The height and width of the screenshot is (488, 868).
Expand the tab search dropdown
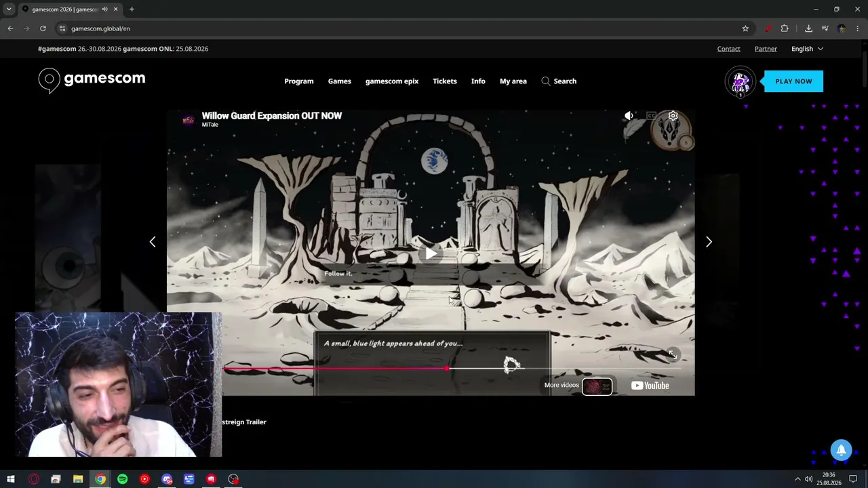tap(9, 9)
